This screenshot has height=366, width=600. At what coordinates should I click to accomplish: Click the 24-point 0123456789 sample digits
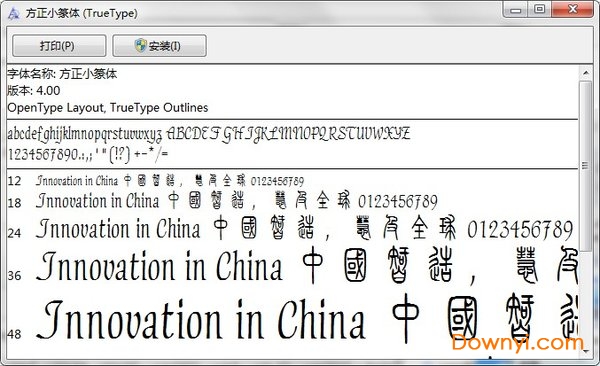520,229
